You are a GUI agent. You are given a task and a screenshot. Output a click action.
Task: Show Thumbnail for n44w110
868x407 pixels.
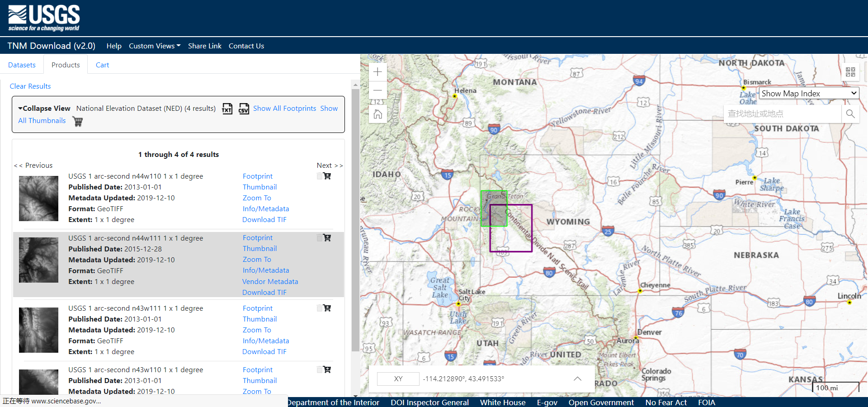click(x=259, y=187)
